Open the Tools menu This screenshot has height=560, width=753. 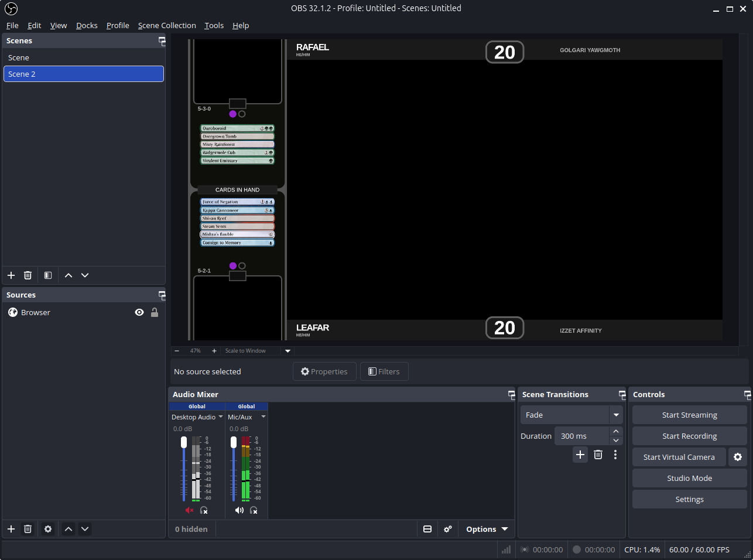click(214, 25)
